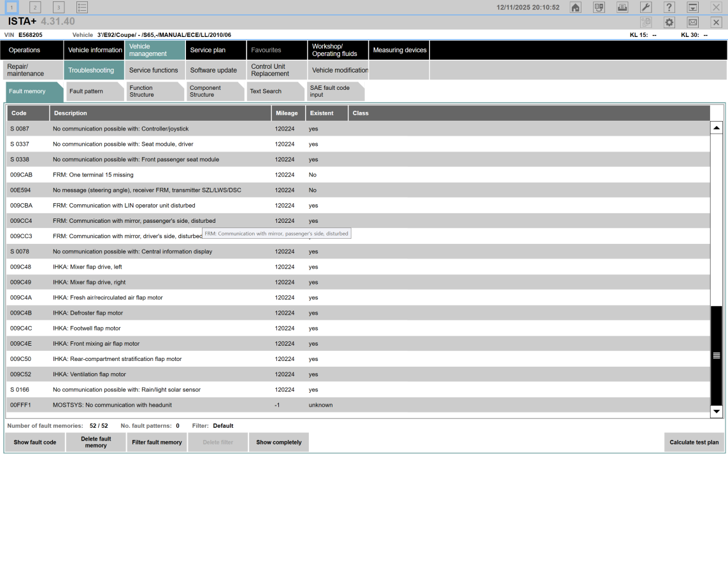The image size is (728, 573).
Task: Click the minimize-to-tray icon after the help icon
Action: pyautogui.click(x=692, y=8)
